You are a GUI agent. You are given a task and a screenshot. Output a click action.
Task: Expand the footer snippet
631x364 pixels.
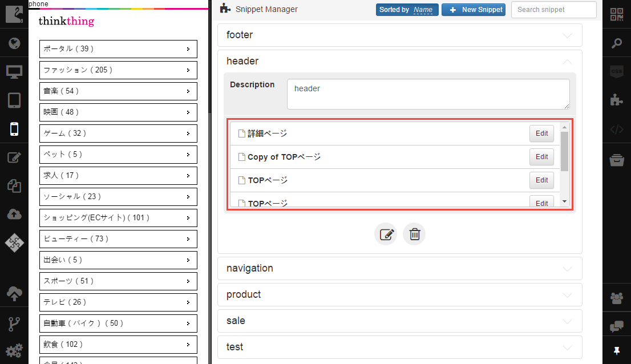[400, 35]
